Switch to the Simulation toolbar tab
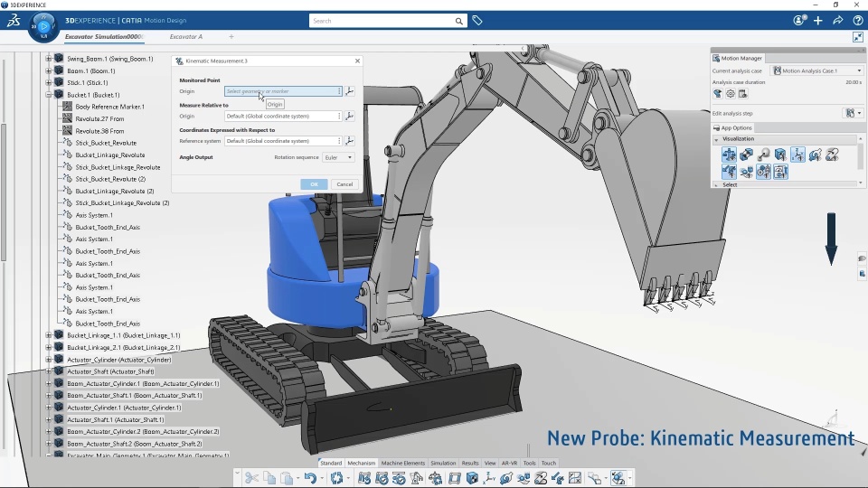Viewport: 868px width, 488px height. tap(443, 463)
